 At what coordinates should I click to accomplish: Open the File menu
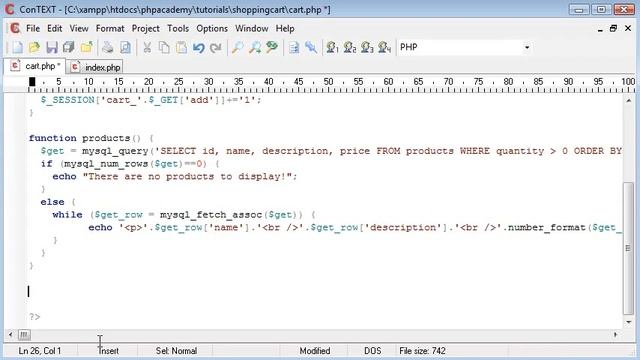point(33,29)
